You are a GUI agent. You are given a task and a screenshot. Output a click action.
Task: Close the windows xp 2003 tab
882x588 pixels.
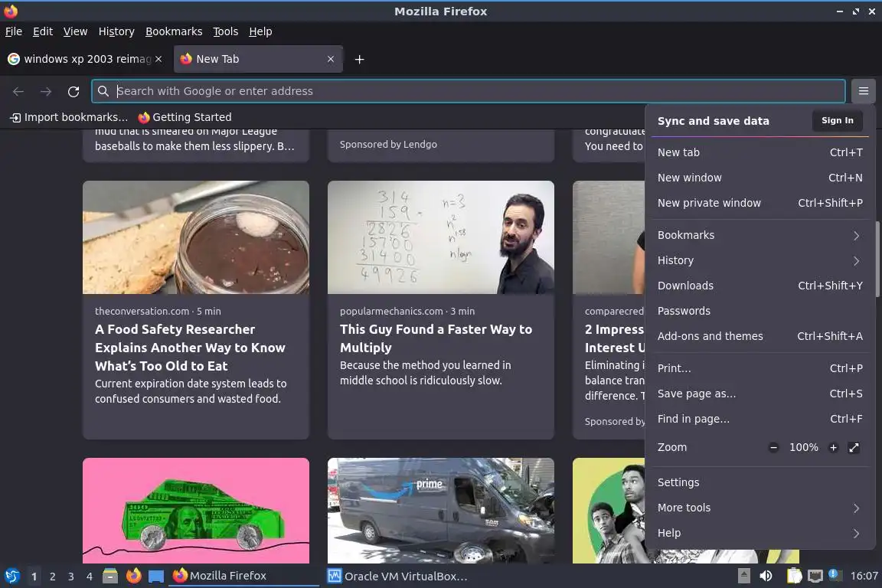pyautogui.click(x=158, y=59)
